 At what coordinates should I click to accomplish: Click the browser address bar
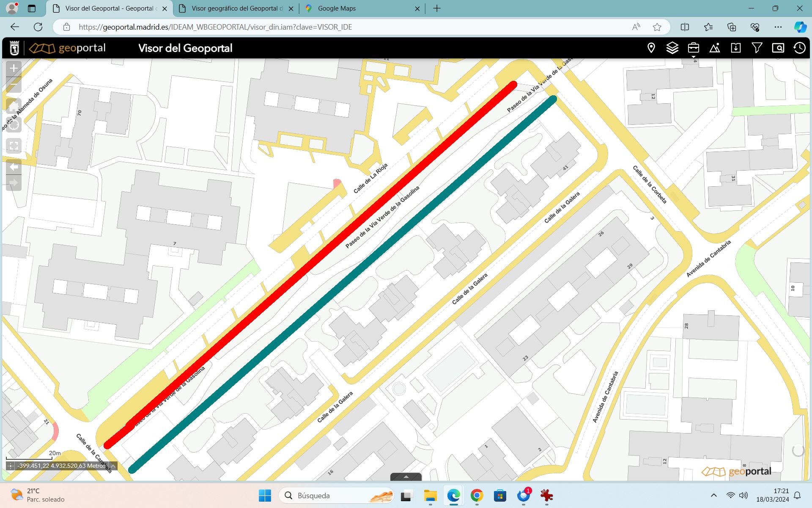(338, 27)
